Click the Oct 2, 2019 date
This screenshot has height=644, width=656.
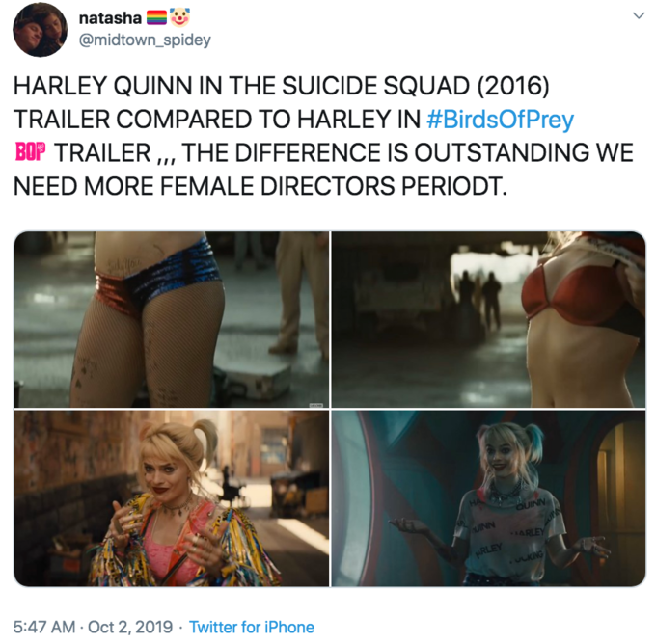point(130,627)
